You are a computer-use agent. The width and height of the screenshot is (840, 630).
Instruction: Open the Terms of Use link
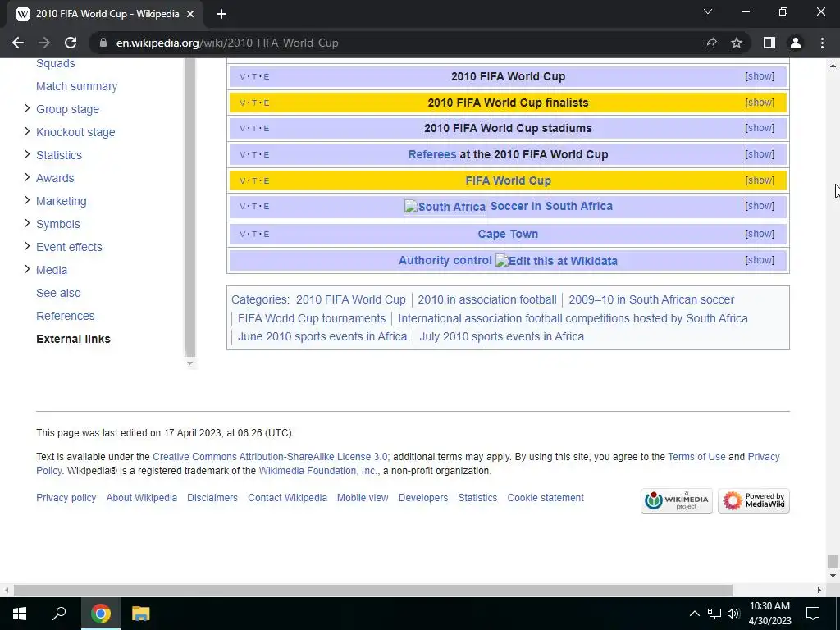[x=696, y=457]
